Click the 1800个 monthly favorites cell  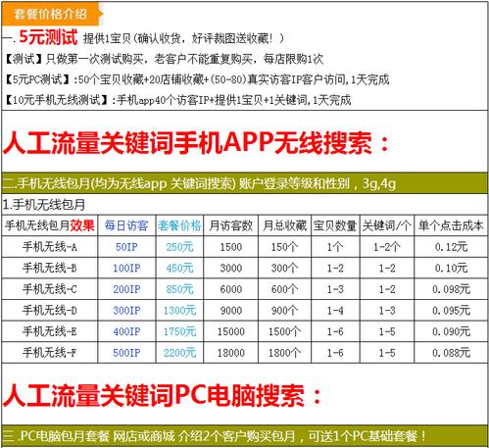(x=284, y=353)
